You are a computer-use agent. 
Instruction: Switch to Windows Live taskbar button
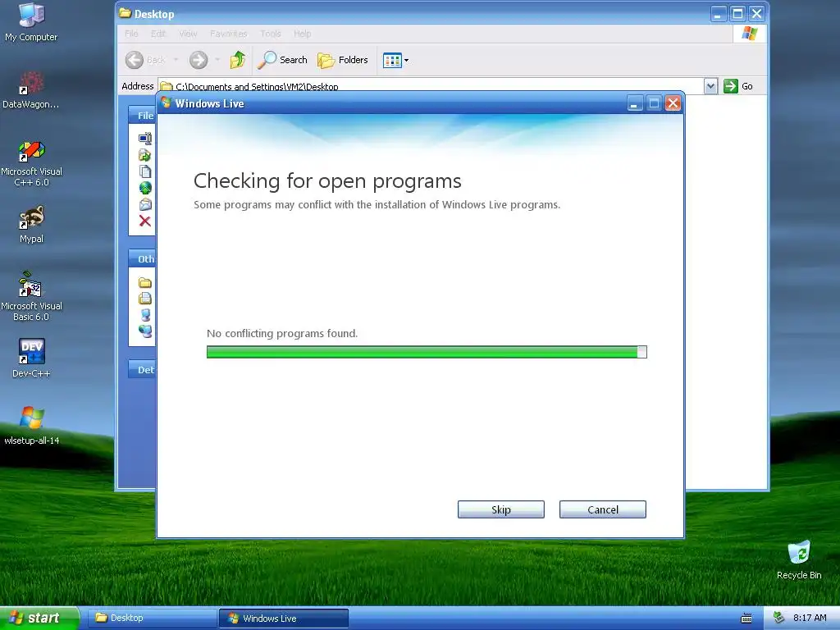coord(284,619)
